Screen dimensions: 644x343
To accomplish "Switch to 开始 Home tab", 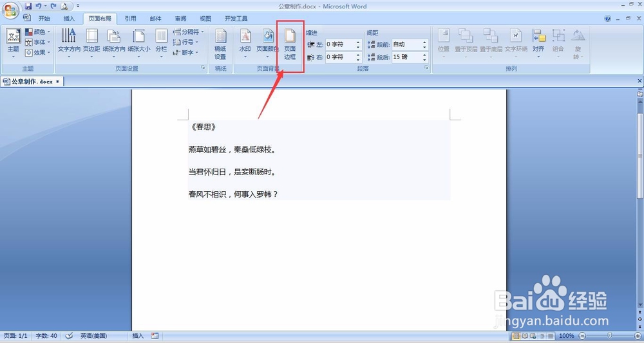I will click(44, 19).
